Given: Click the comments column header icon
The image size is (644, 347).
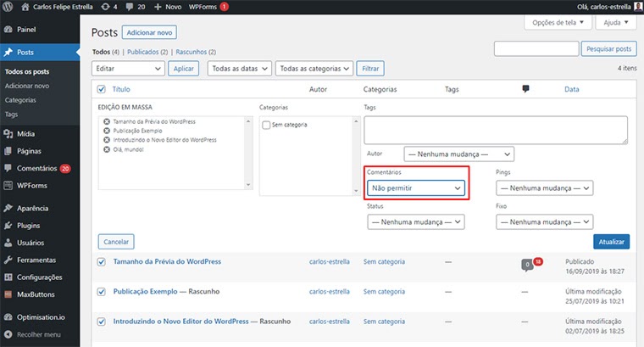Looking at the screenshot, I should pos(525,89).
